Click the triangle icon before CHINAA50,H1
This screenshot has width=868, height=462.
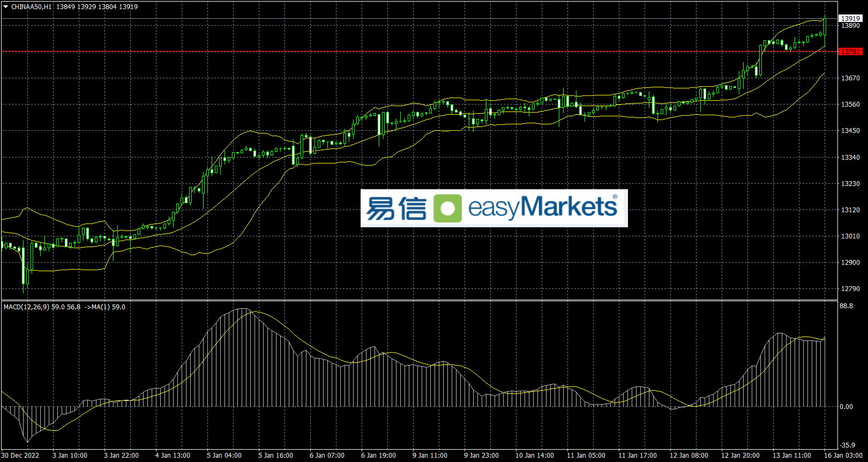(x=6, y=7)
